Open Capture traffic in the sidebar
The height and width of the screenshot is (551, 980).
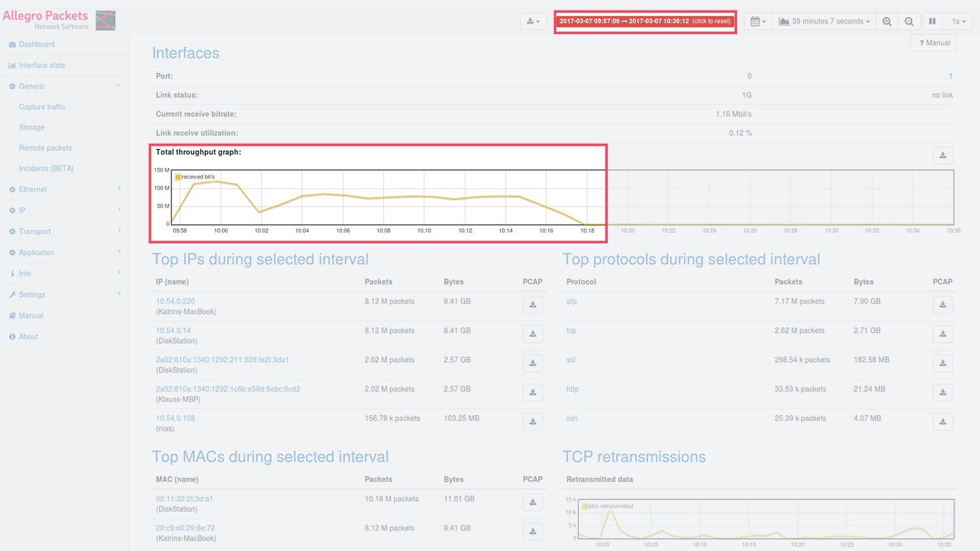42,107
